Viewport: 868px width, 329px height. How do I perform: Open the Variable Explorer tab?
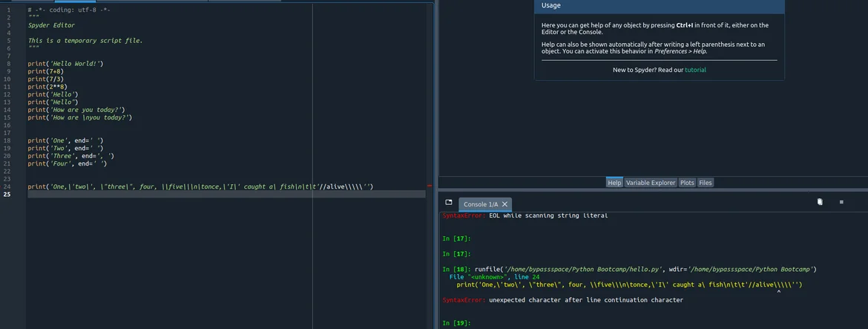[x=650, y=183]
